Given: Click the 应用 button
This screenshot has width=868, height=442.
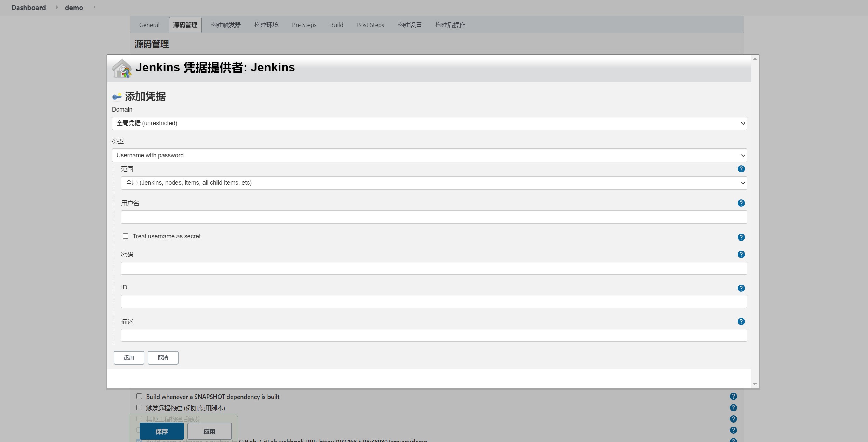Looking at the screenshot, I should [210, 431].
